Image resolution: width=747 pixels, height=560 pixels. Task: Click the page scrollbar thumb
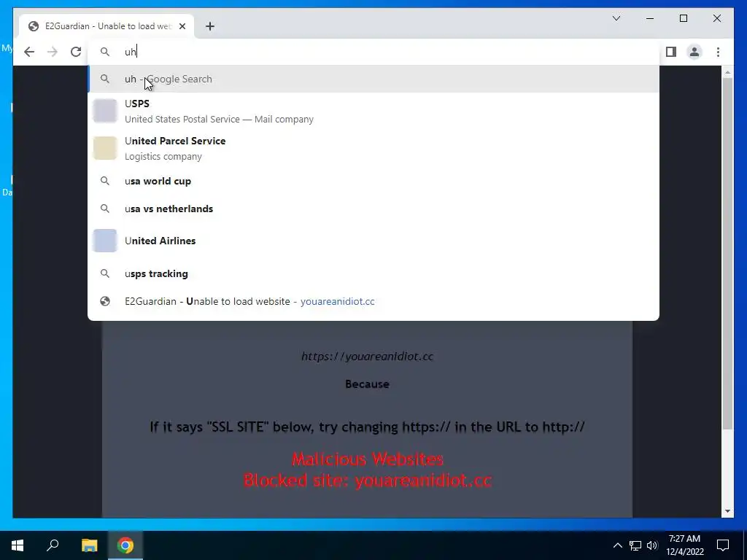click(x=727, y=253)
